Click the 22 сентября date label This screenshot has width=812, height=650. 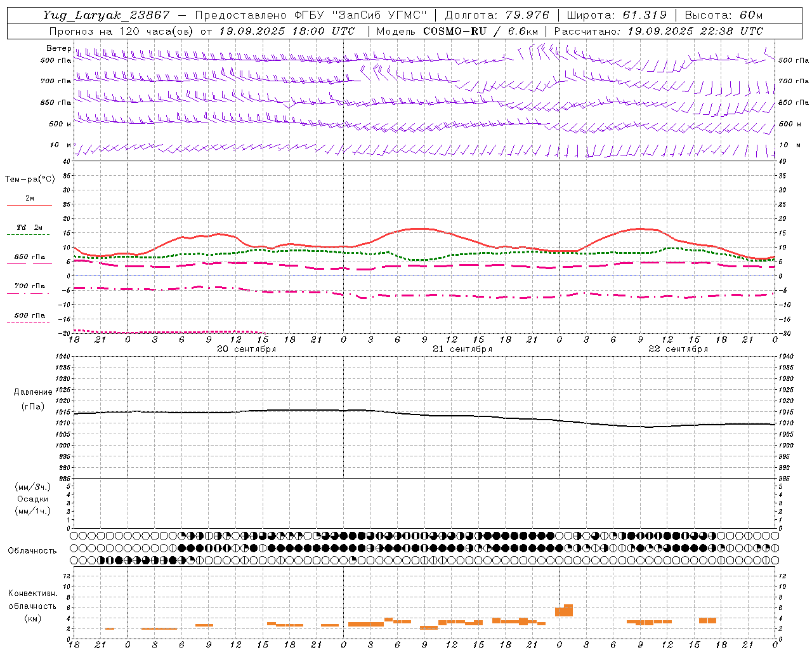[678, 349]
